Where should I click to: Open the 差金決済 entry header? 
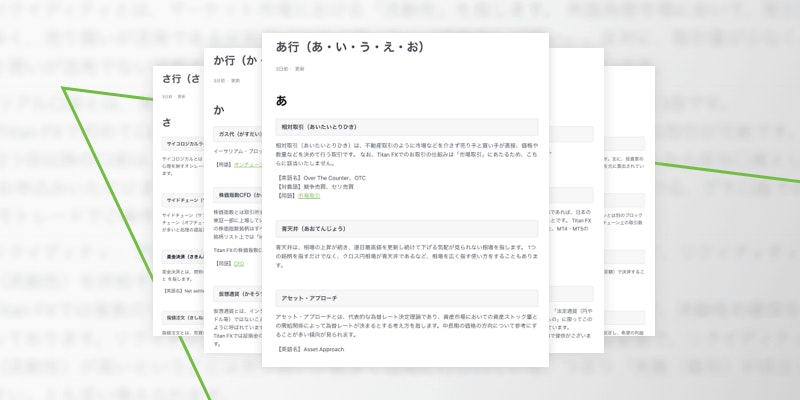(x=181, y=257)
